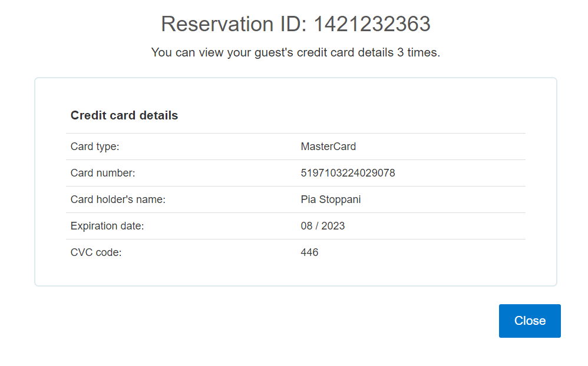Click the "Expiration date:" label
Image resolution: width=588 pixels, height=366 pixels.
pos(107,226)
